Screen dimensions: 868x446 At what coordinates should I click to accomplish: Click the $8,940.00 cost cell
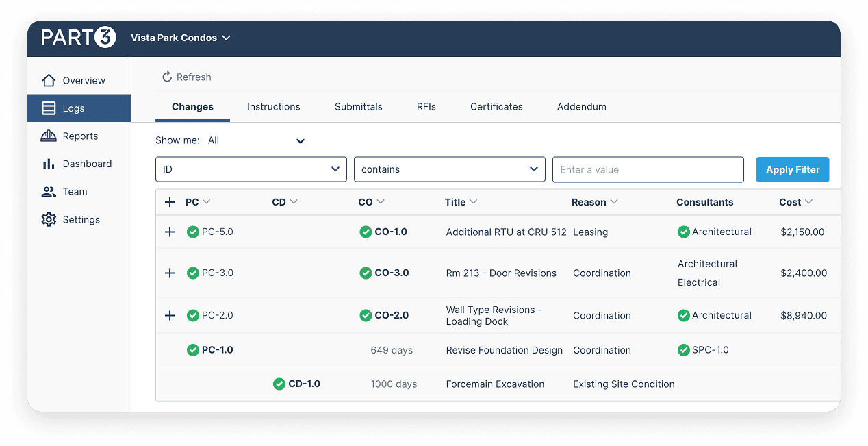pyautogui.click(x=804, y=316)
